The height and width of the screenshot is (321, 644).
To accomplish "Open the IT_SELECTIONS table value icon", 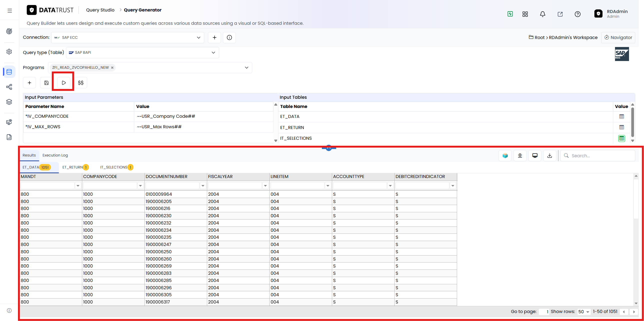I will click(x=622, y=138).
